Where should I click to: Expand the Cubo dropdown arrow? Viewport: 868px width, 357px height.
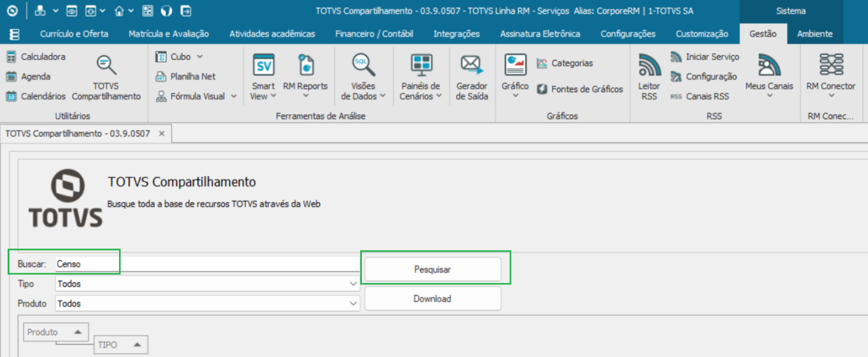(x=199, y=57)
